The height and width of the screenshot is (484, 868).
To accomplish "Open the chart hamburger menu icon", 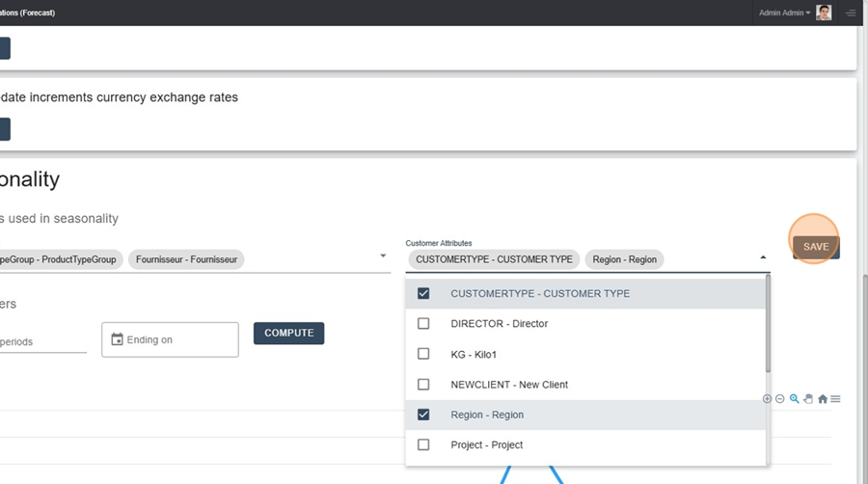I will (x=836, y=399).
